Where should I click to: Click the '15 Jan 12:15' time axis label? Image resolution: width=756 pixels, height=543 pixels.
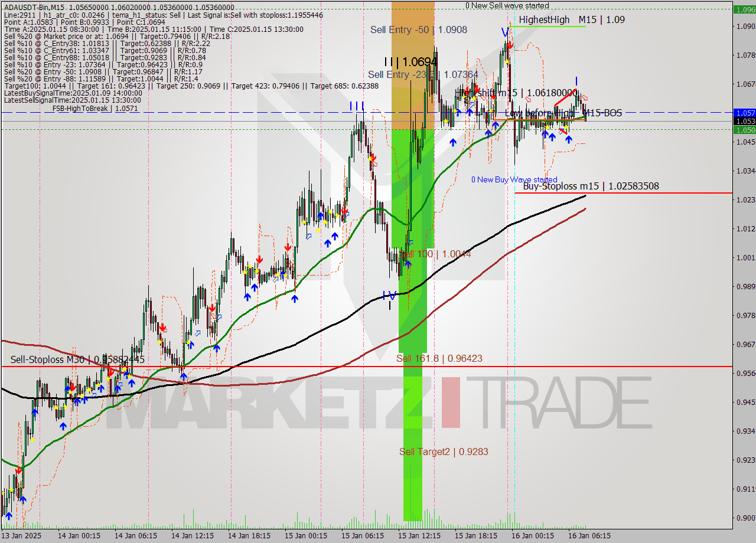click(x=419, y=536)
